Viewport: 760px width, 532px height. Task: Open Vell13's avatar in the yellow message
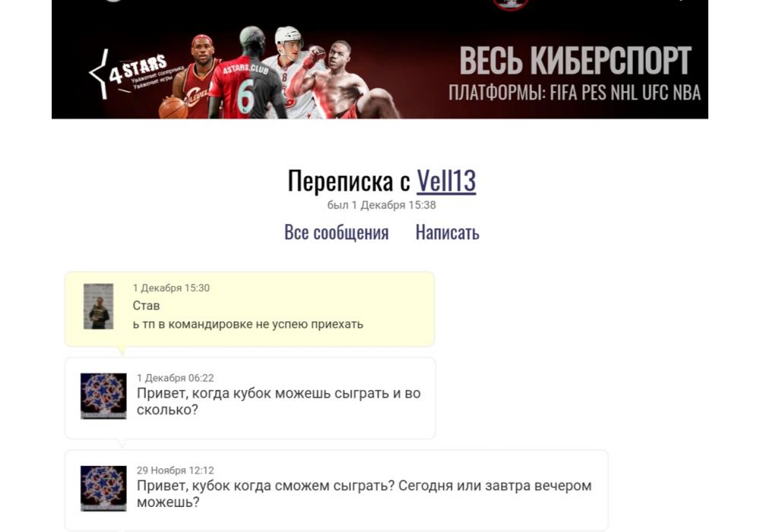[x=98, y=307]
